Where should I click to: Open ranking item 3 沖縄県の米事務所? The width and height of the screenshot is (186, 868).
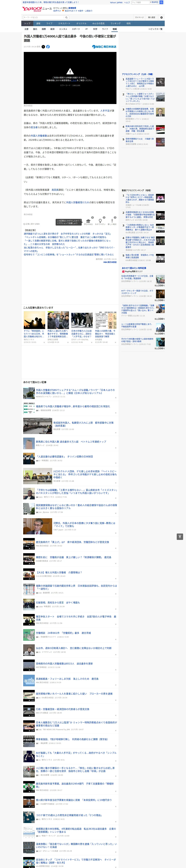(x=140, y=113)
